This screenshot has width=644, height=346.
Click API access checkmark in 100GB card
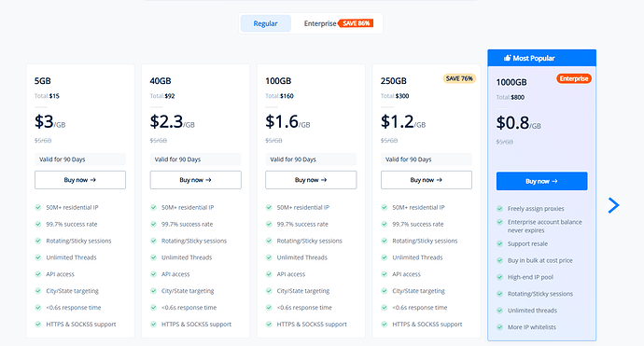269,274
